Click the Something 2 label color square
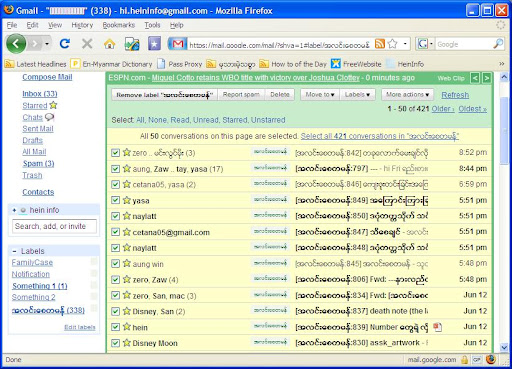512x369 pixels. 94,296
